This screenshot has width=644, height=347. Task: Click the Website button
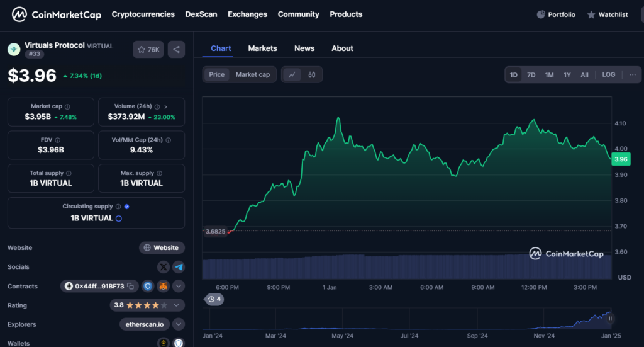(x=162, y=248)
